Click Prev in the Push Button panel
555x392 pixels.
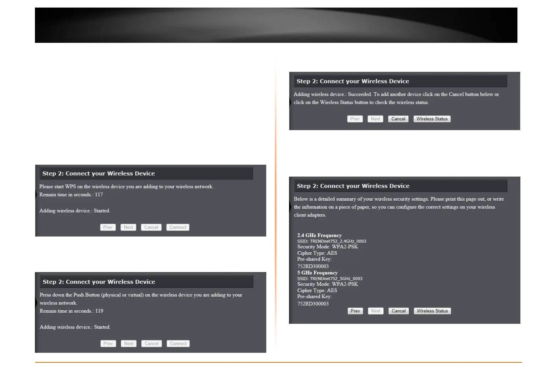[108, 344]
